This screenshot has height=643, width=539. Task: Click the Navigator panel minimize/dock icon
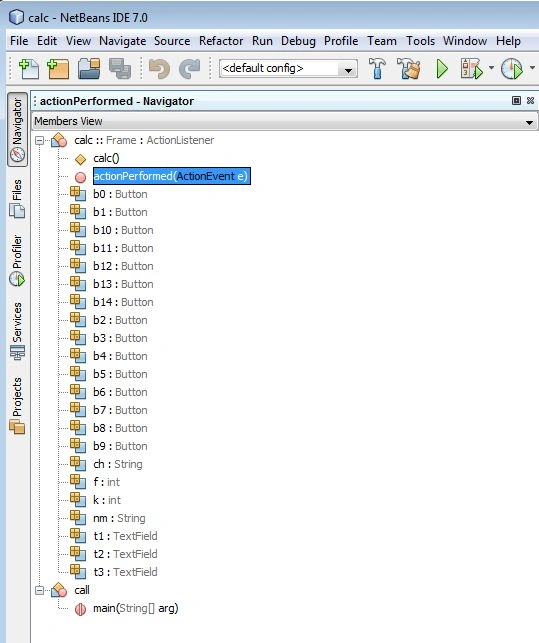coord(516,100)
